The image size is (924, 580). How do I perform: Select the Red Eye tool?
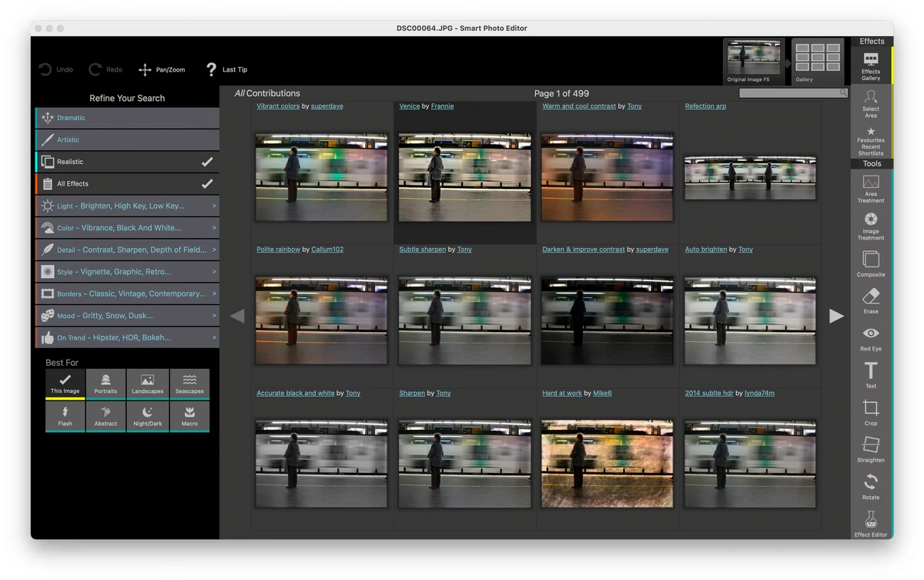click(x=871, y=338)
